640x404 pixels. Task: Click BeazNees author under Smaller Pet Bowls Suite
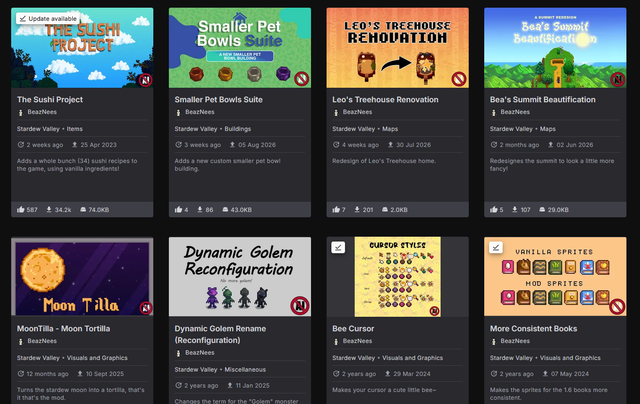click(x=200, y=112)
